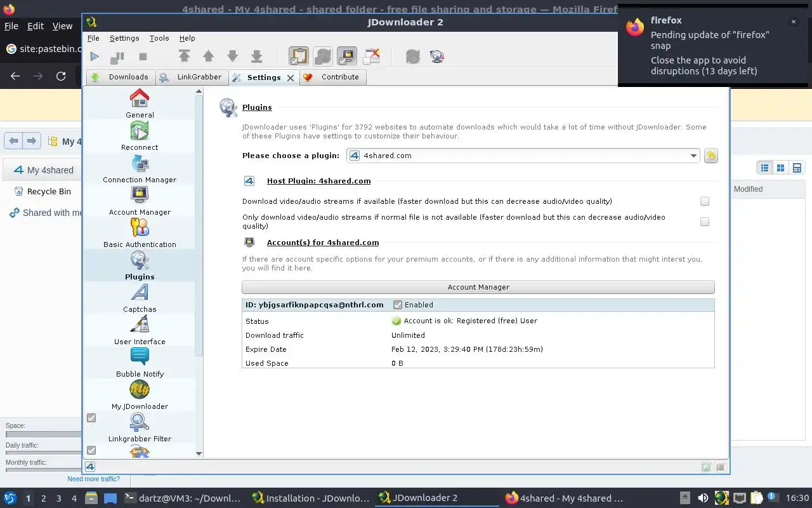Go back in Firefox browser

pos(15,76)
